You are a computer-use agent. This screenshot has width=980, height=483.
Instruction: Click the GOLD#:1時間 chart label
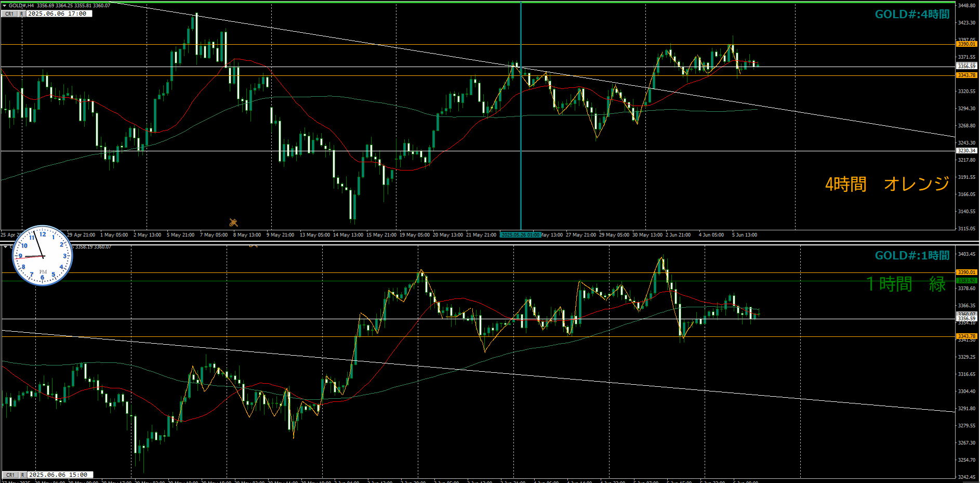click(912, 256)
